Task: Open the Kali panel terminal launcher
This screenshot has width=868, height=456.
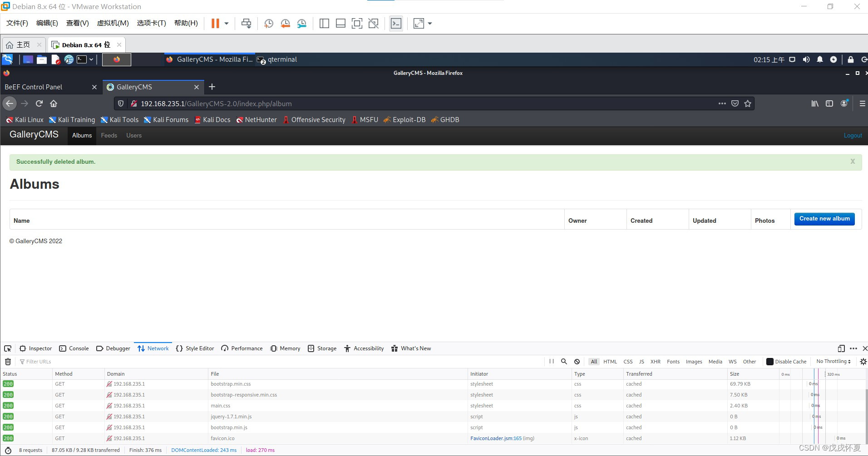Action: click(x=82, y=59)
